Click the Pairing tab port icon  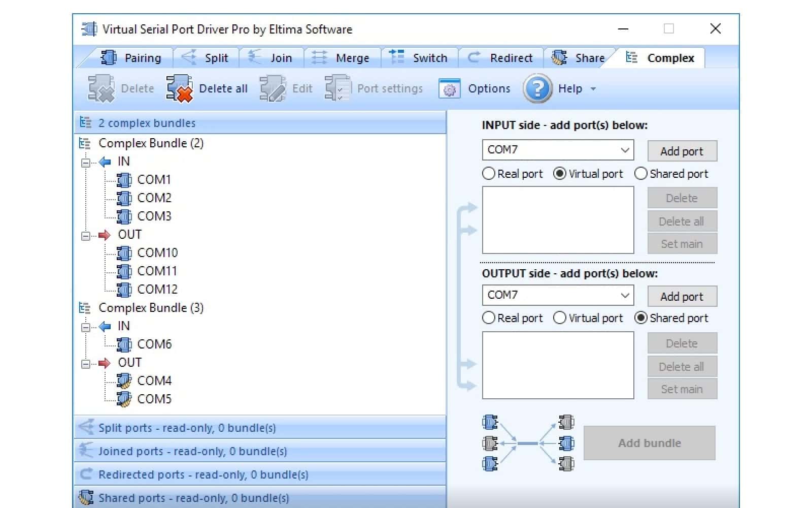[109, 57]
